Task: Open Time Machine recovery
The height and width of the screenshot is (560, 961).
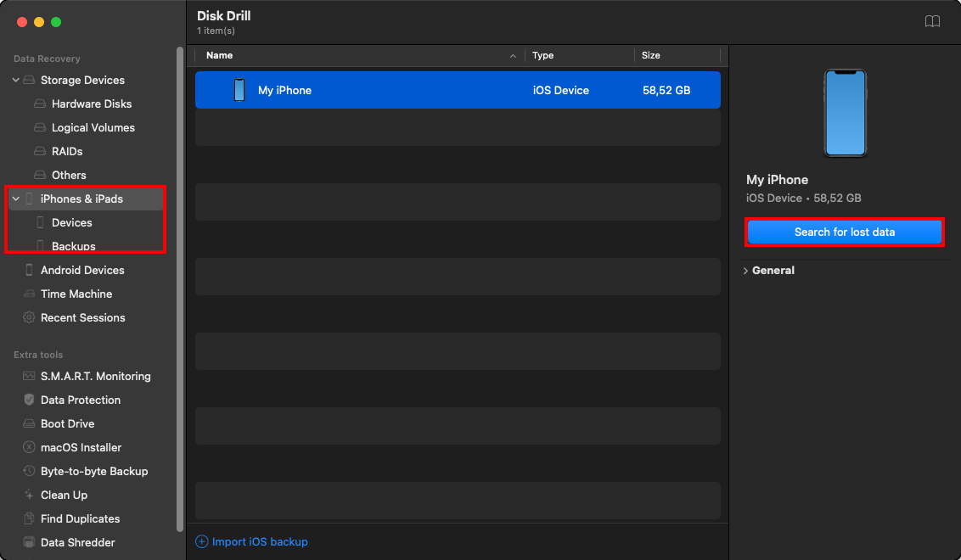Action: click(76, 294)
